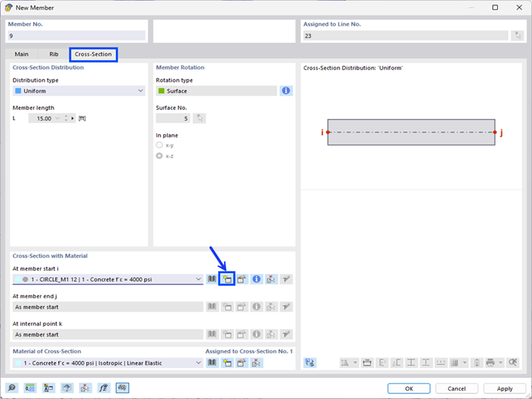The height and width of the screenshot is (399, 532).
Task: Click the Apply button
Action: [x=505, y=388]
